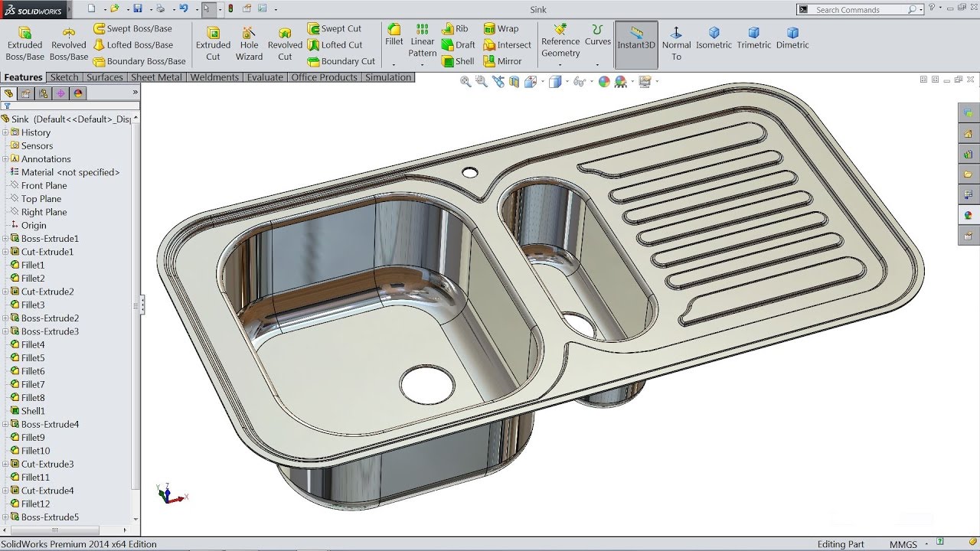Open the Design Library panel
The image size is (980, 551).
967,154
